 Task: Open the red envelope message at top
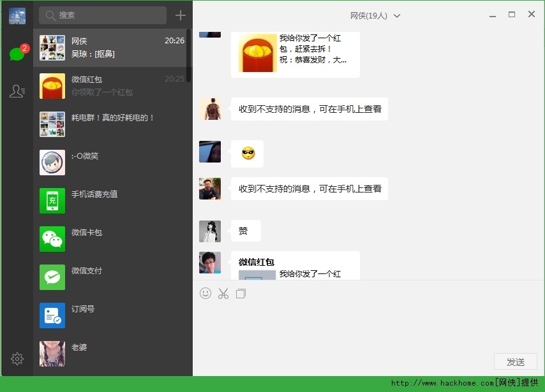295,54
